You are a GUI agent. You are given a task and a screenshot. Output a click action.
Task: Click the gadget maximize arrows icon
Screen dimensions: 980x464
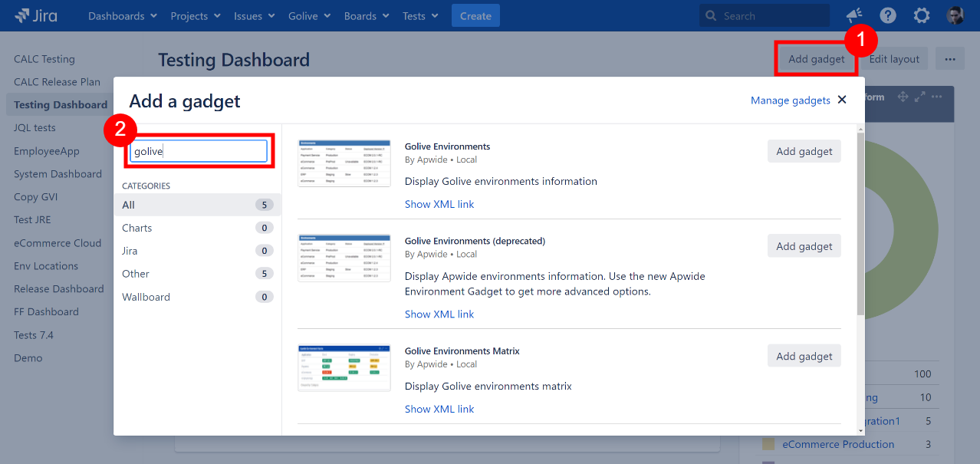[x=920, y=97]
